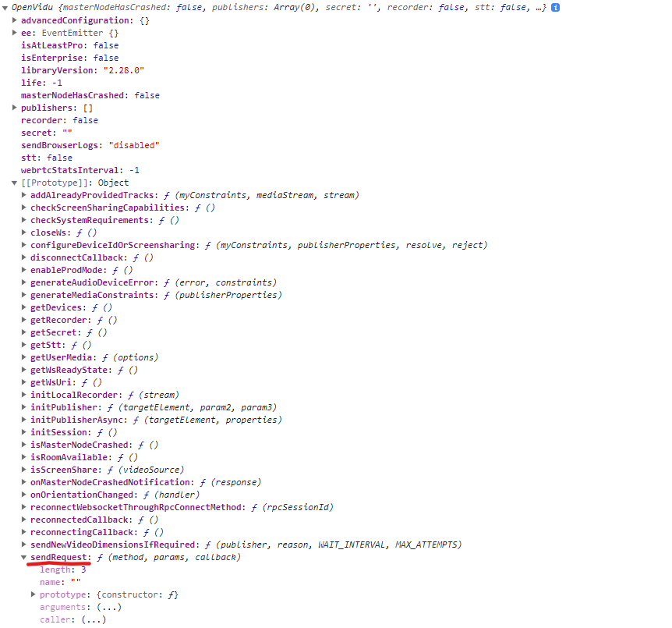Screen dimensions: 672x628
Task: Expand addAlreadyProvidedTracks function
Action: (x=24, y=195)
